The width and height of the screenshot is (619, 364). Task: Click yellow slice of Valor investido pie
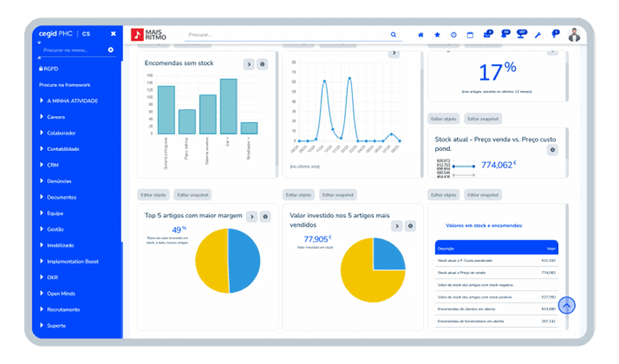tap(362, 283)
